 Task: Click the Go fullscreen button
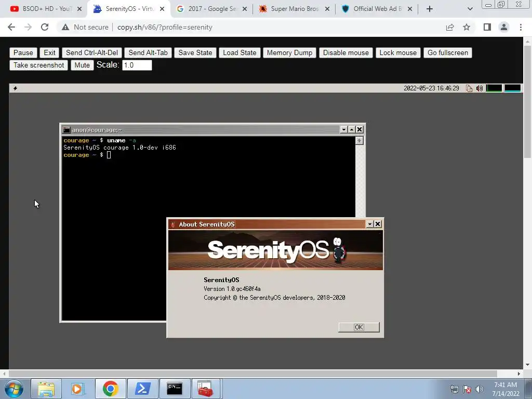coord(447,52)
